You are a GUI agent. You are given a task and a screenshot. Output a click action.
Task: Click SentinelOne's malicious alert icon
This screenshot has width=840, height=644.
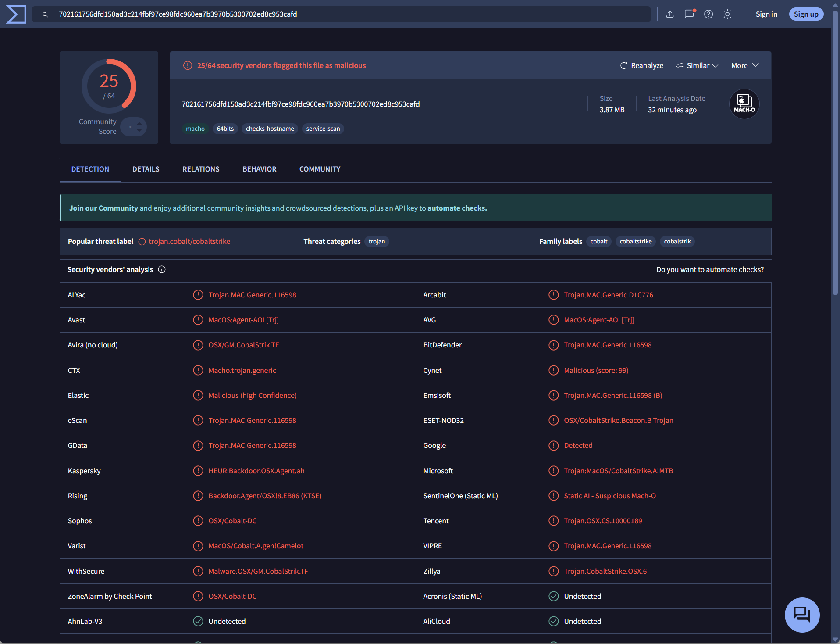554,496
